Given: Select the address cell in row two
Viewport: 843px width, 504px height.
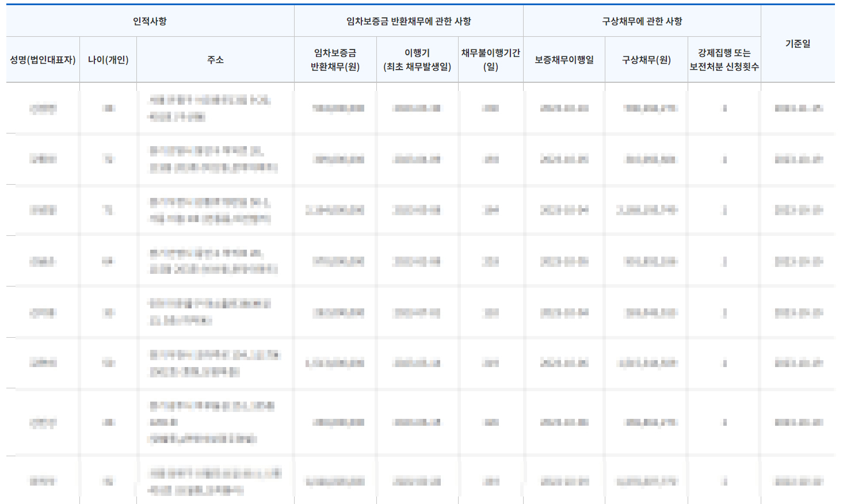Looking at the screenshot, I should pyautogui.click(x=215, y=159).
